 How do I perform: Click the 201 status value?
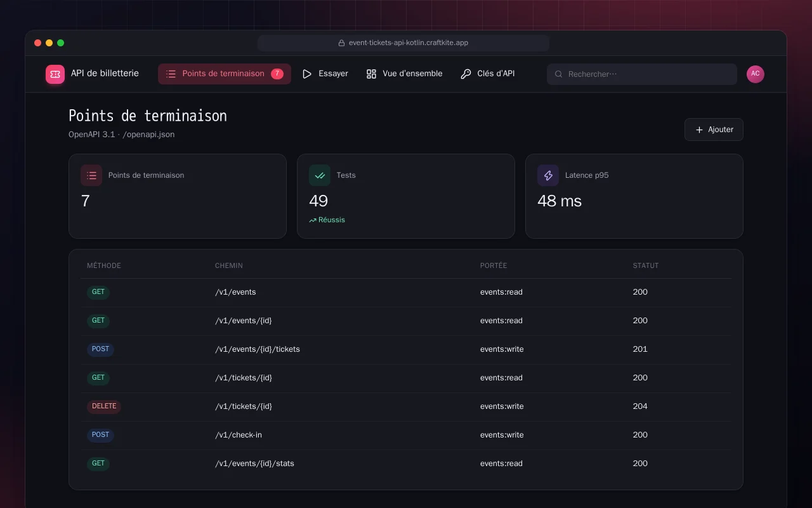pos(640,349)
